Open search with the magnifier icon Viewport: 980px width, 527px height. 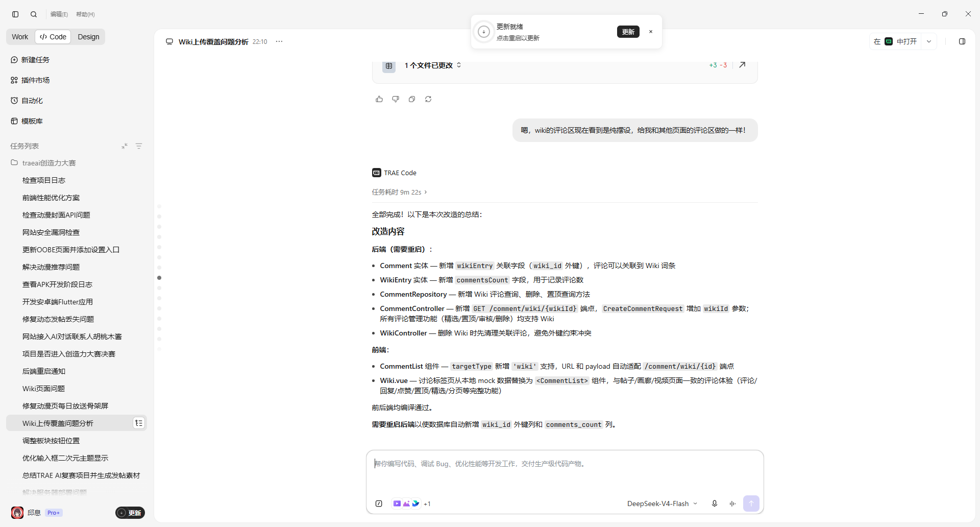tap(34, 14)
